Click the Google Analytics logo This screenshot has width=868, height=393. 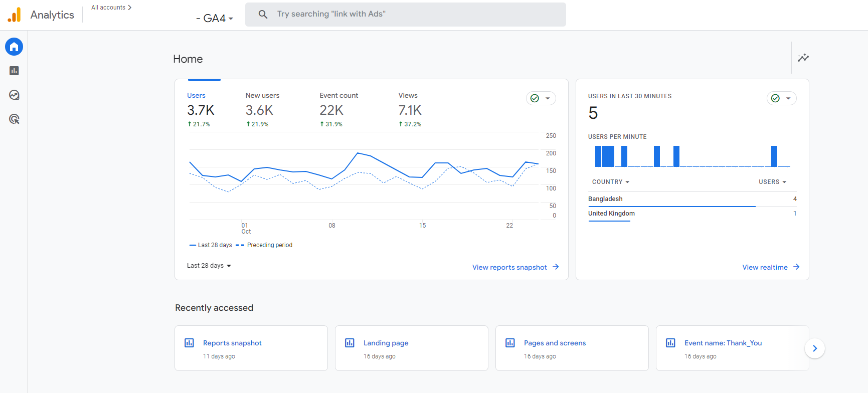(15, 15)
